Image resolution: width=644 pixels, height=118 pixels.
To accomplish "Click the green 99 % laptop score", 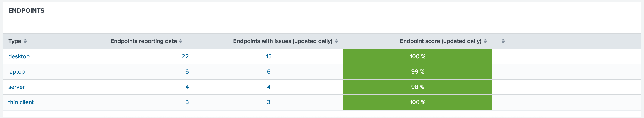I will 417,72.
